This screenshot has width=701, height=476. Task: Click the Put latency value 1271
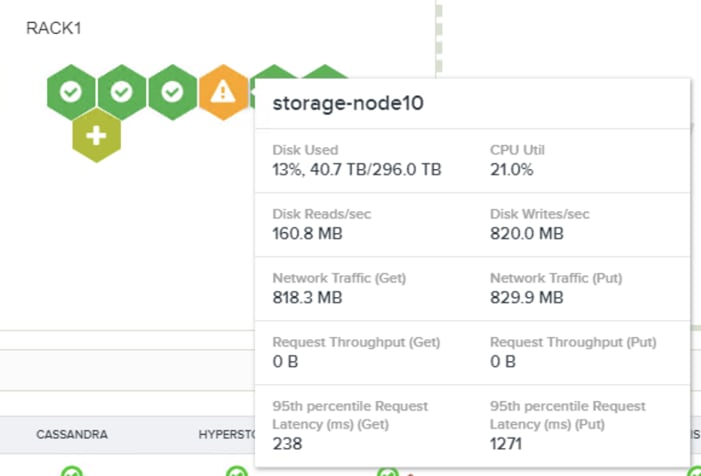click(x=506, y=444)
